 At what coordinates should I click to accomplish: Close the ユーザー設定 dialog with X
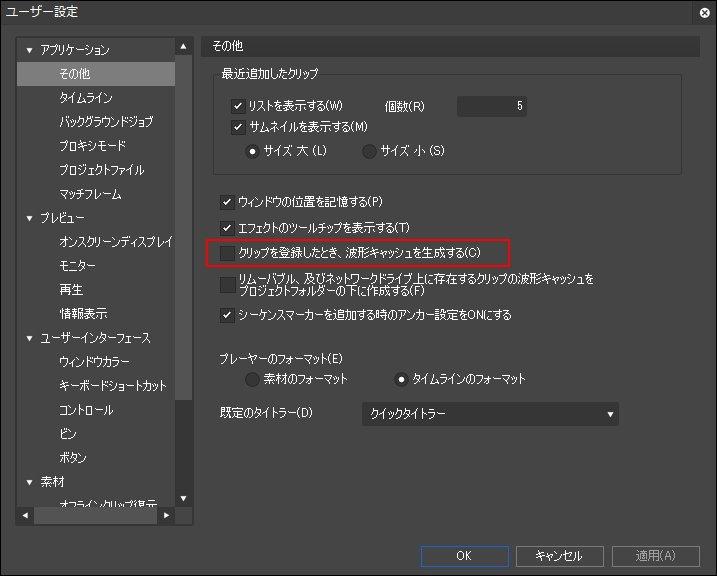click(705, 13)
